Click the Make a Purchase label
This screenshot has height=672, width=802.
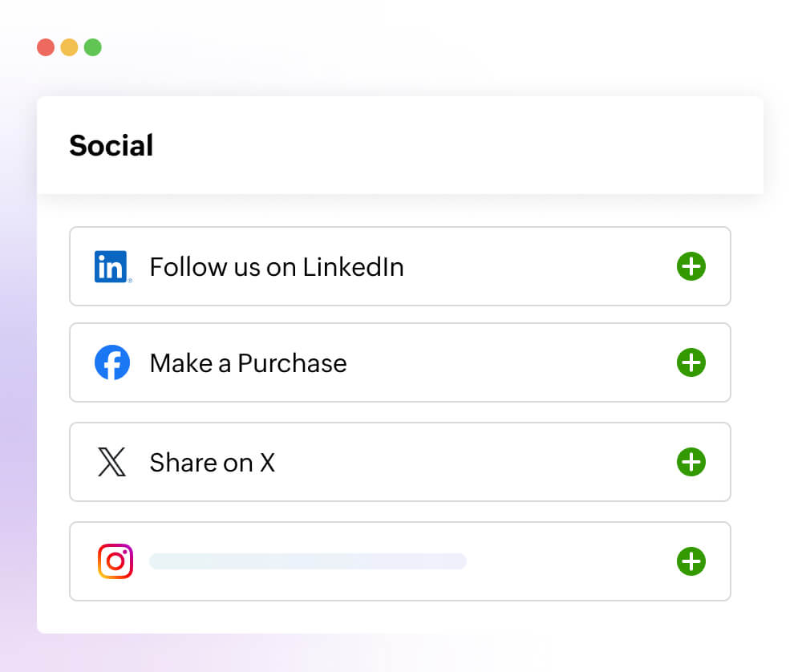tap(248, 362)
